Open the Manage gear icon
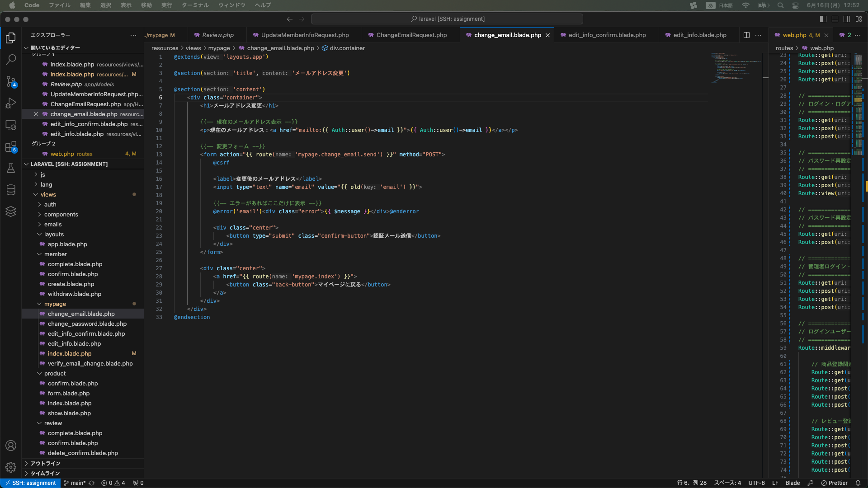868x488 pixels. click(x=11, y=467)
